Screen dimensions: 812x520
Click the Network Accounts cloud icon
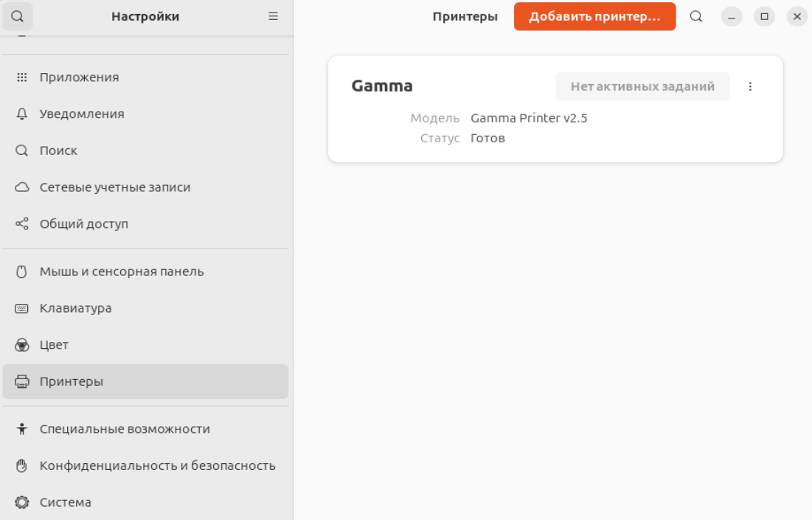pyautogui.click(x=22, y=187)
